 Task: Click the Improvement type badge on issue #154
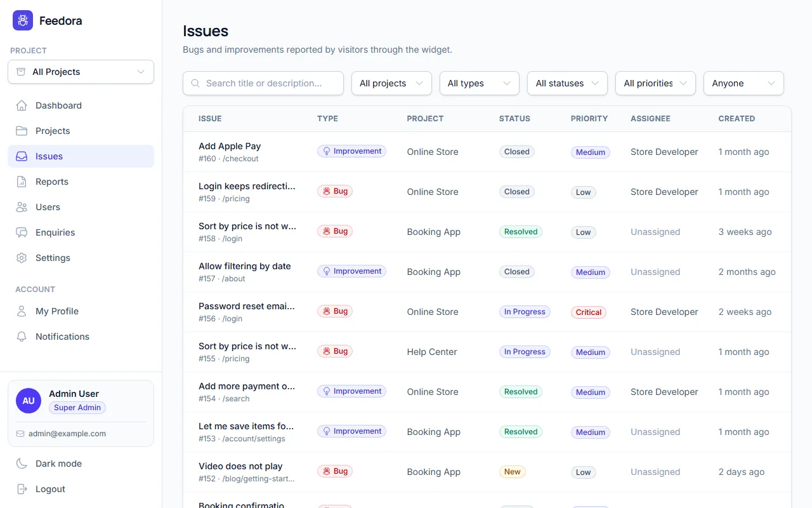(351, 391)
